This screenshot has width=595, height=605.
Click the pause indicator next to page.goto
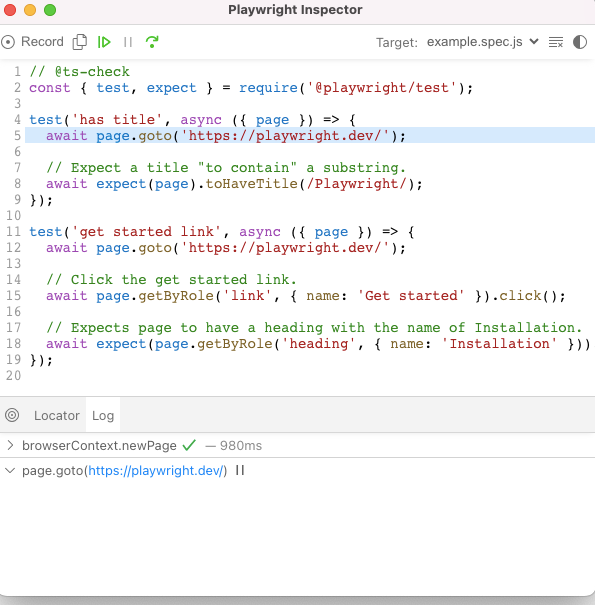point(240,470)
